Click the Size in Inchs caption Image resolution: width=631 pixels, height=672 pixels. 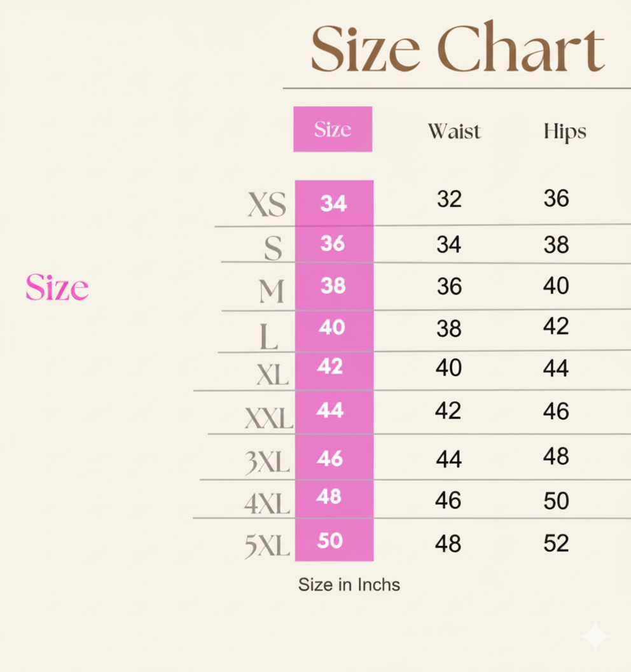coord(349,584)
